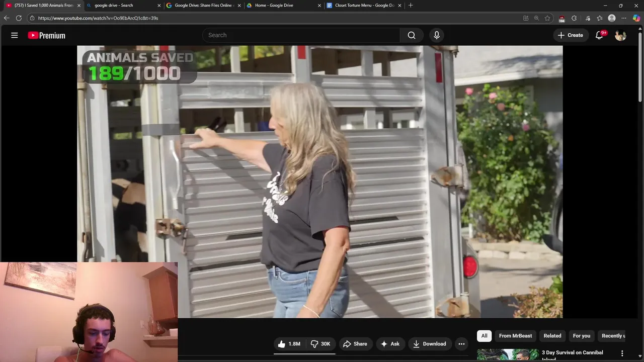
Task: Open browser Settings and more menu
Action: point(624,18)
